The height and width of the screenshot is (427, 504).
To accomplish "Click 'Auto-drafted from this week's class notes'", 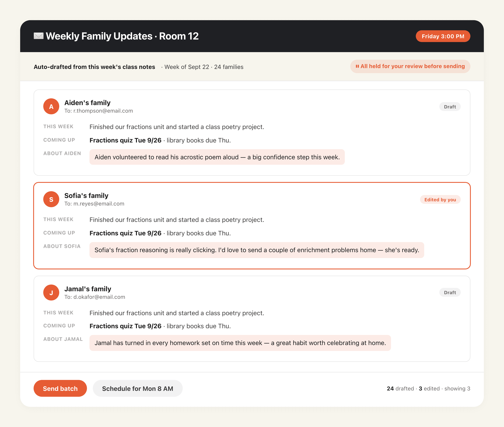I will click(94, 67).
